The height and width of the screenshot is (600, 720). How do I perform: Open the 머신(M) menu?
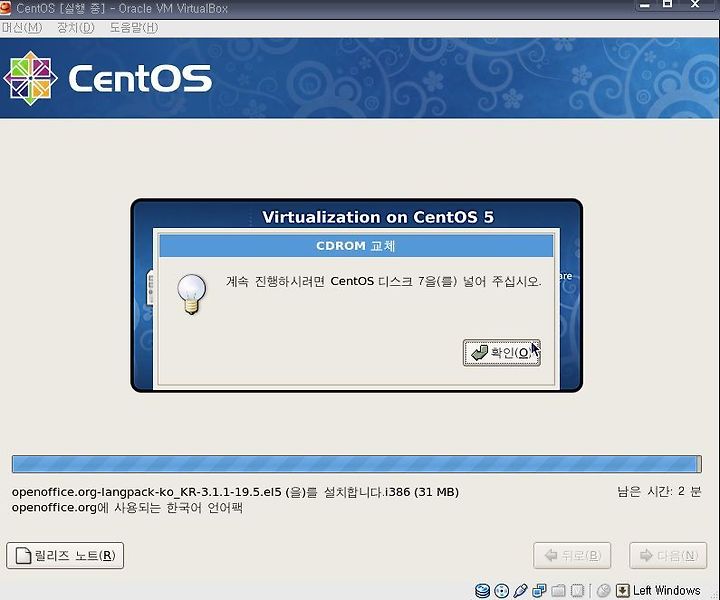(22, 28)
